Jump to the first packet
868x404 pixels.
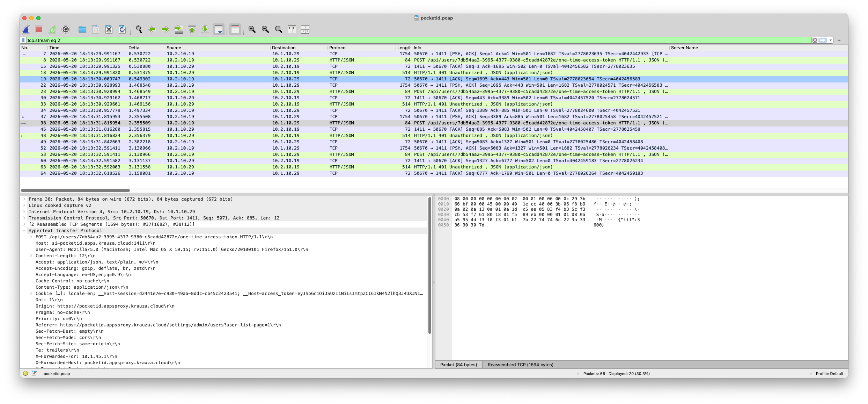point(192,29)
